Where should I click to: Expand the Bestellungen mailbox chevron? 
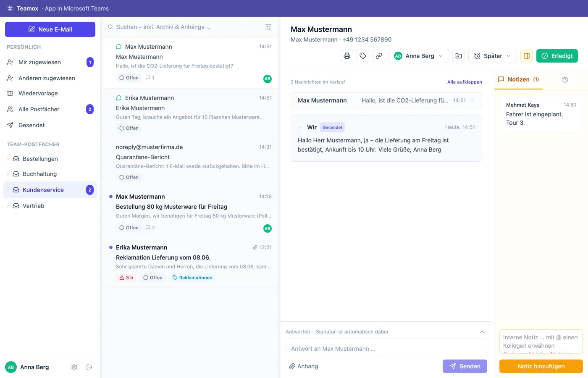pyautogui.click(x=8, y=159)
